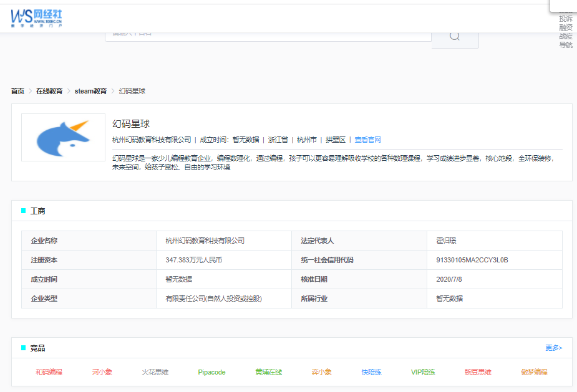577x392 pixels.
Task: Go to 首页 in breadcrumb
Action: (x=17, y=91)
